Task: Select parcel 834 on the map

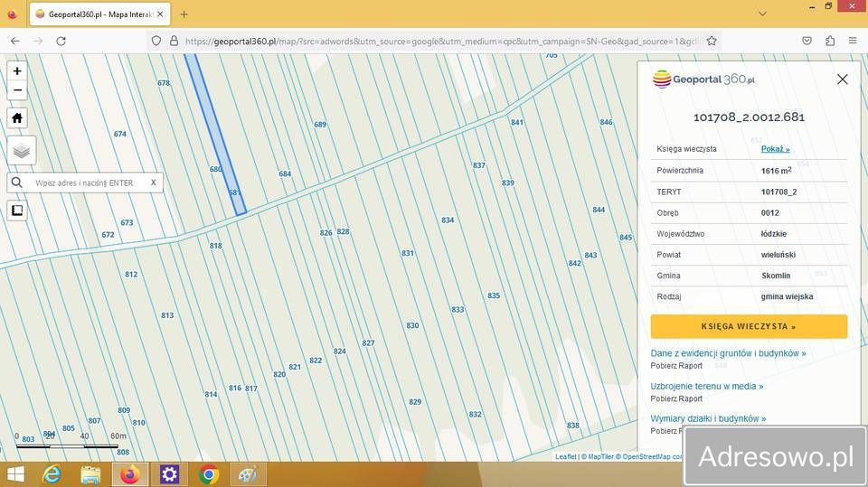Action: coord(448,220)
